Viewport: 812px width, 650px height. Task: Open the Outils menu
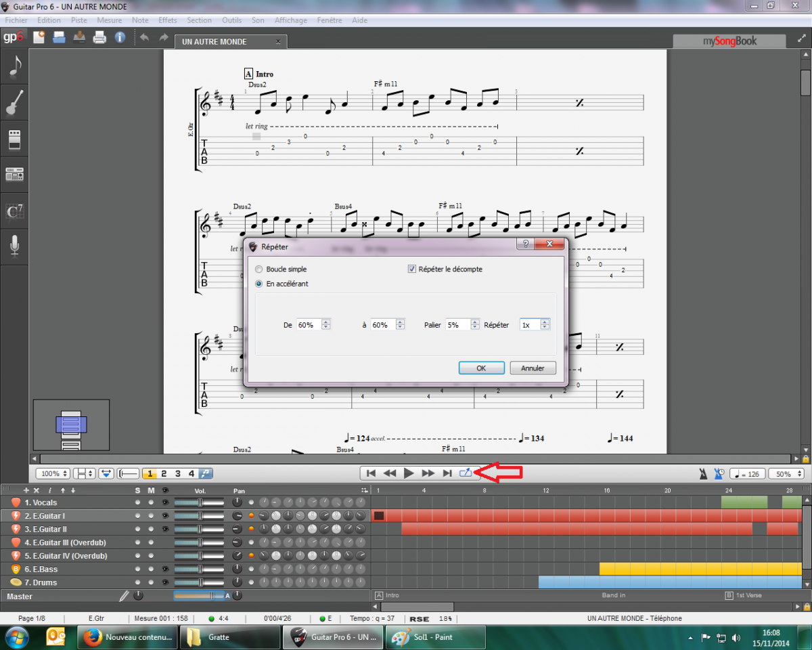232,20
